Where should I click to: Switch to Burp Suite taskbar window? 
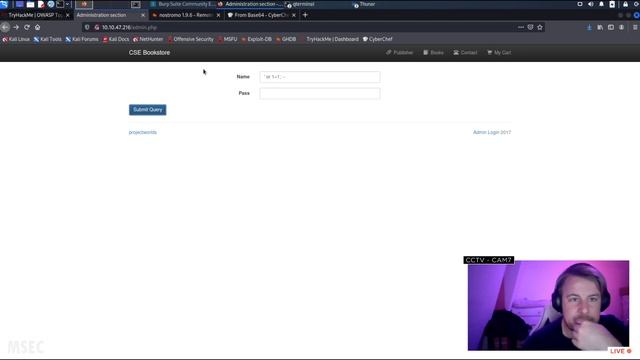[183, 4]
